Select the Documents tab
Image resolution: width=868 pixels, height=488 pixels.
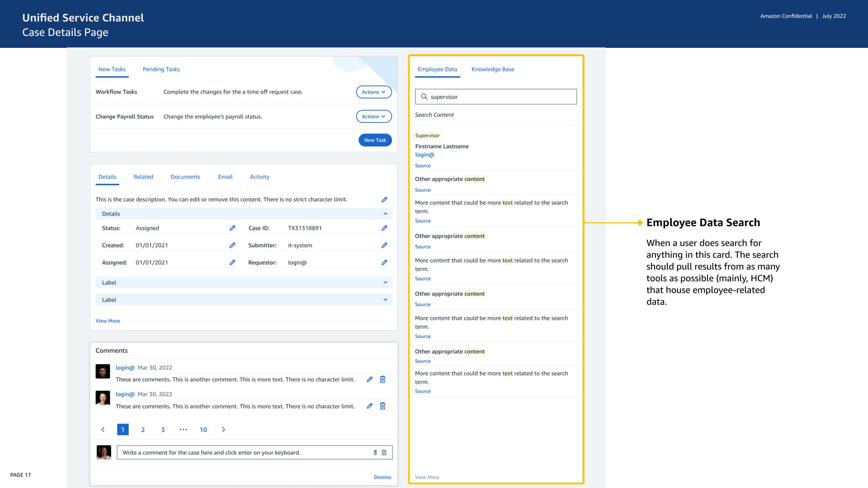pyautogui.click(x=185, y=177)
